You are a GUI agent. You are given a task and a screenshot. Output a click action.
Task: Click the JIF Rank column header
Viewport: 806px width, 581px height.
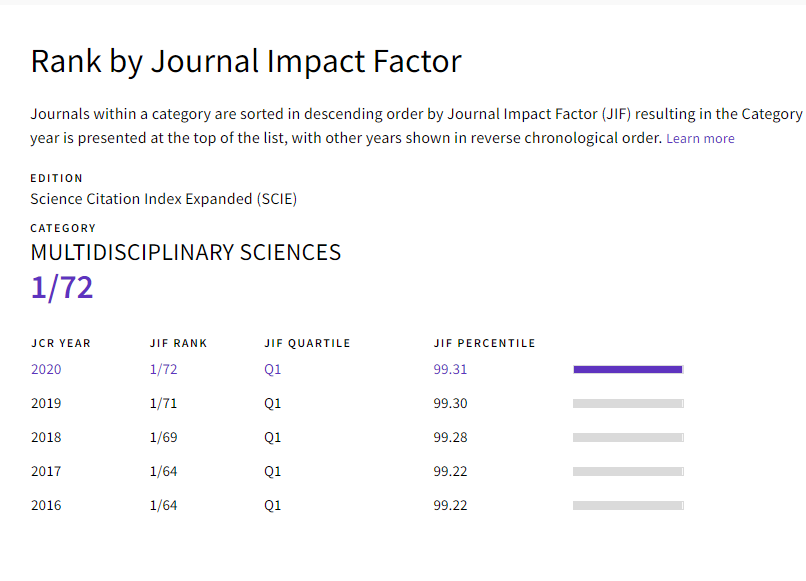pyautogui.click(x=179, y=343)
